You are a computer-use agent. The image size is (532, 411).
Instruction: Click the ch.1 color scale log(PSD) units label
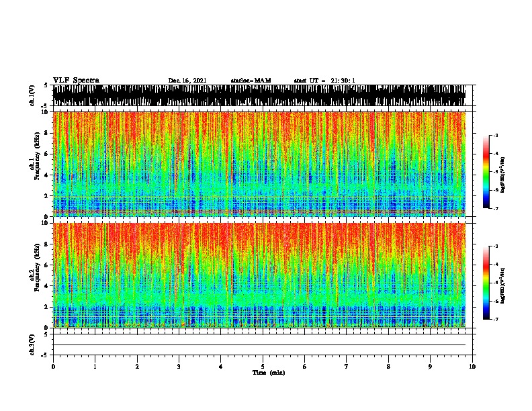coord(503,175)
